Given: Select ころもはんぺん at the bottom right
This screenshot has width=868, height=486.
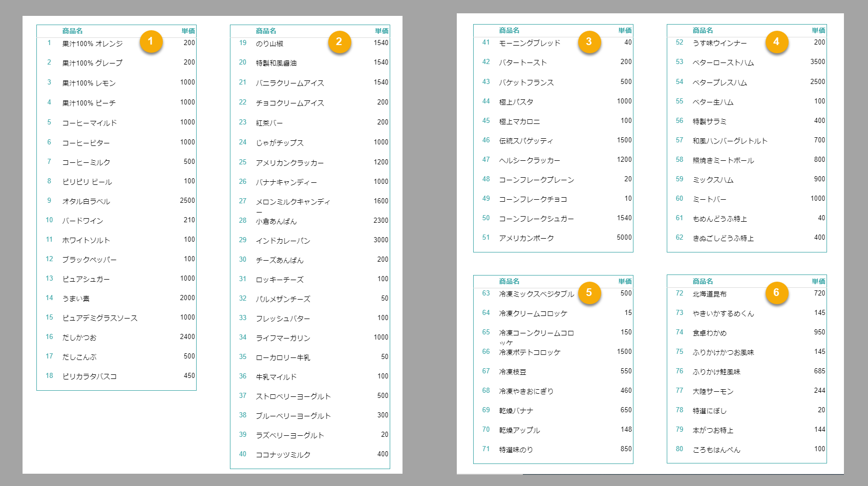Looking at the screenshot, I should (x=716, y=450).
